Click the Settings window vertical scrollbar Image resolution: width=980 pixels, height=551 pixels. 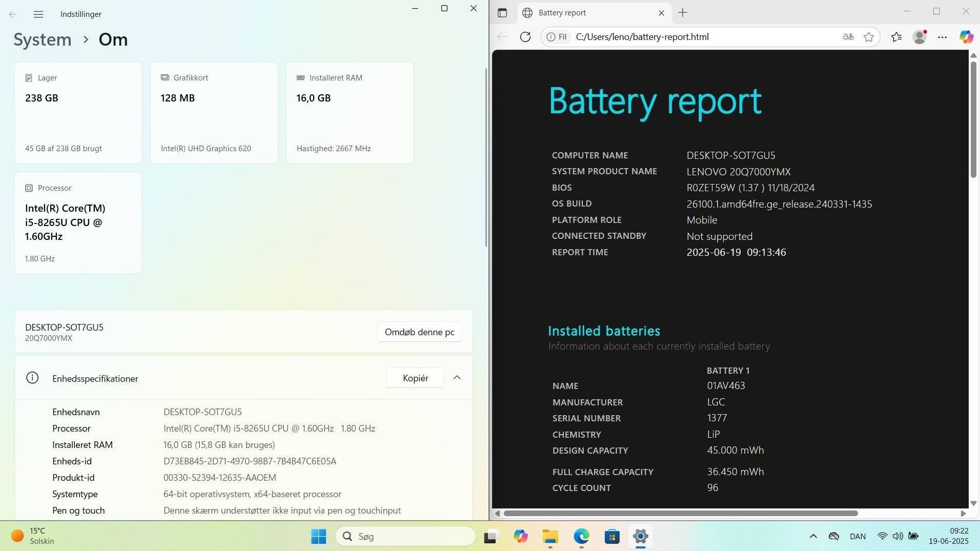(x=486, y=158)
